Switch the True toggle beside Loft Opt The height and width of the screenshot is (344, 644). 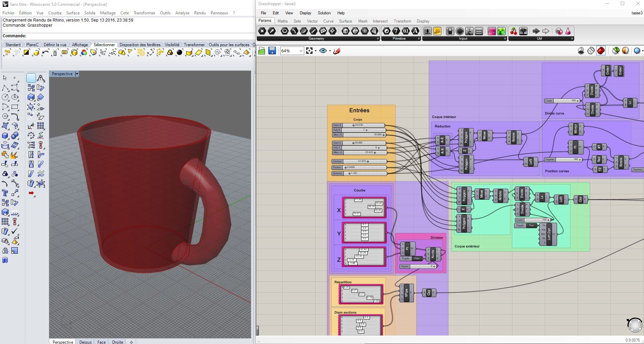[531, 225]
